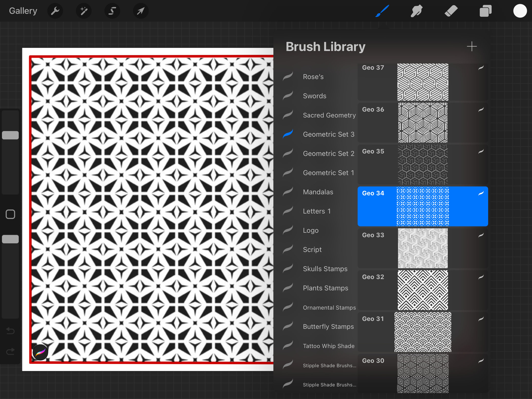
Task: Click the Procreate logo on the canvas
Action: pyautogui.click(x=40, y=352)
